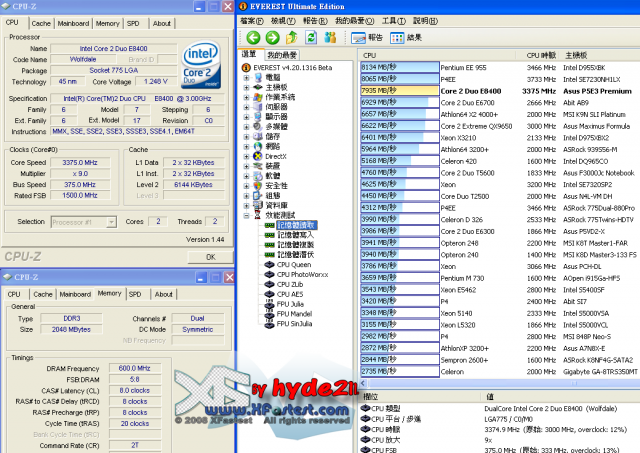Screen dimensions: 640x453
Task: Open the 工具(T) Tools menu
Action: (393, 21)
